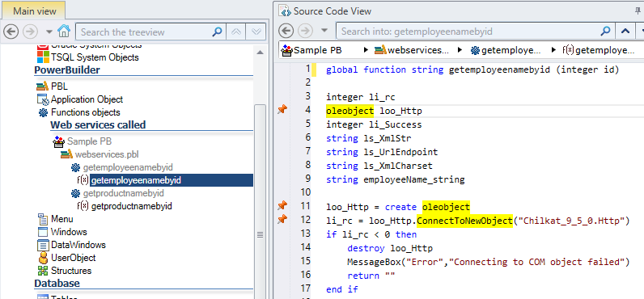Click function getemploye breadcrumb
The image size is (644, 299).
tap(600, 50)
